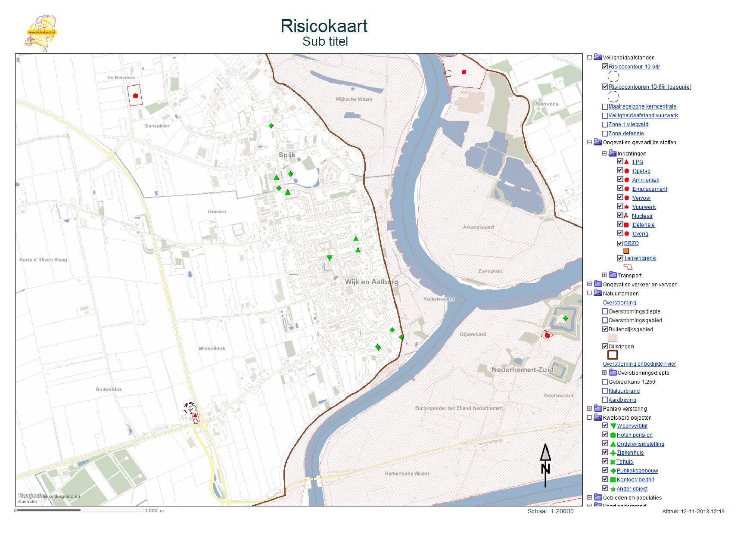756x534 pixels.
Task: Click the north arrow on the map
Action: (545, 465)
